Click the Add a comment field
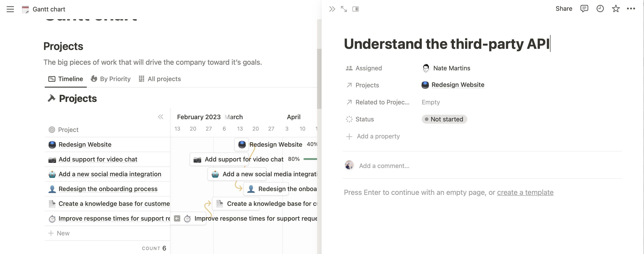 (x=384, y=166)
